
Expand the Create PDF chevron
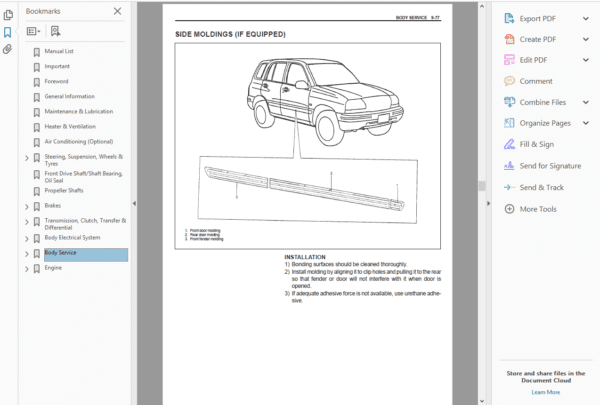tap(585, 39)
